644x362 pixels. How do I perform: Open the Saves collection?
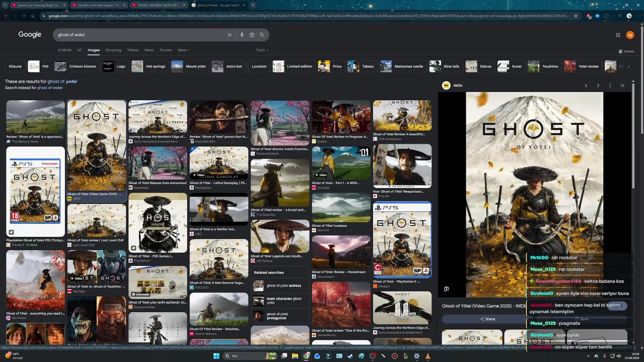[x=626, y=51]
